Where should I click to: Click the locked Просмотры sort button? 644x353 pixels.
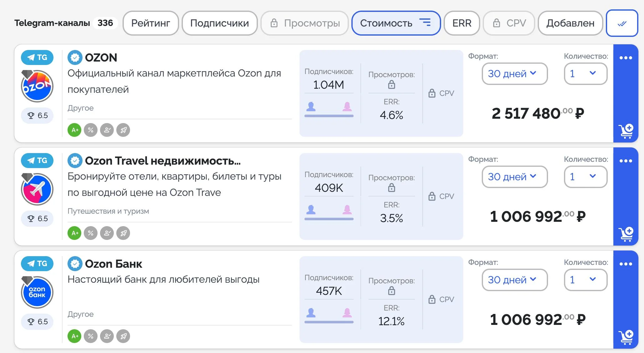(x=305, y=23)
